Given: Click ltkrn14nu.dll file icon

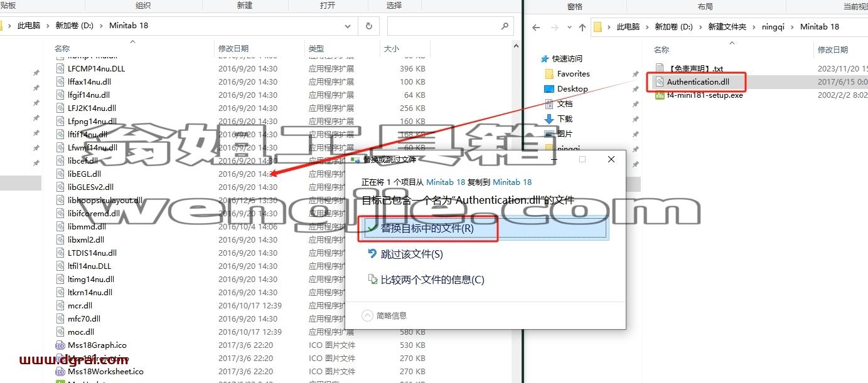Looking at the screenshot, I should 60,292.
